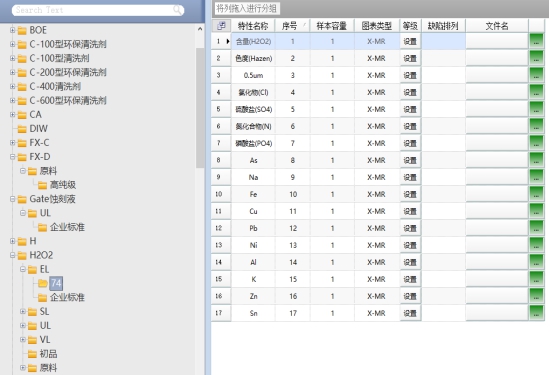The width and height of the screenshot is (550, 375).
Task: Click the search magnifier icon
Action: click(x=178, y=10)
